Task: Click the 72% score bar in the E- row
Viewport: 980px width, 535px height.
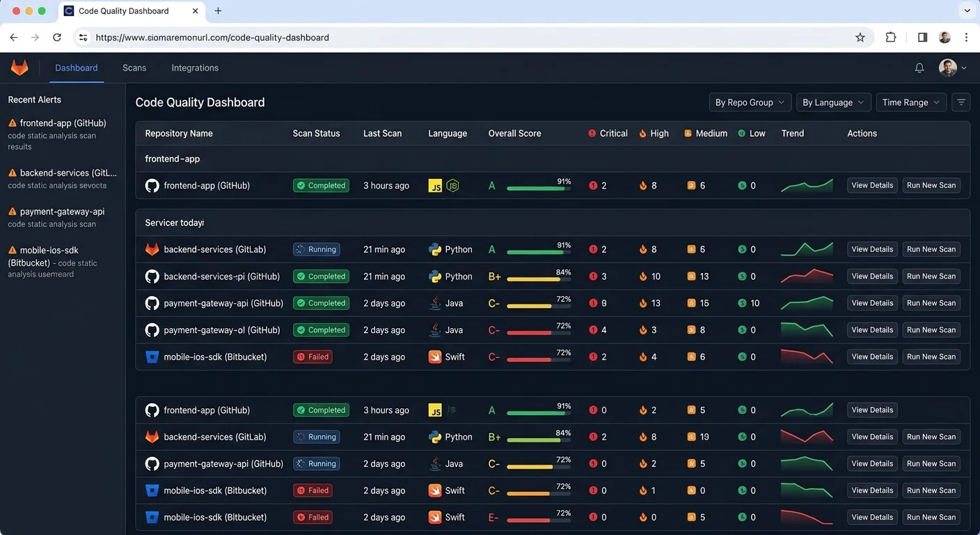Action: pyautogui.click(x=539, y=520)
